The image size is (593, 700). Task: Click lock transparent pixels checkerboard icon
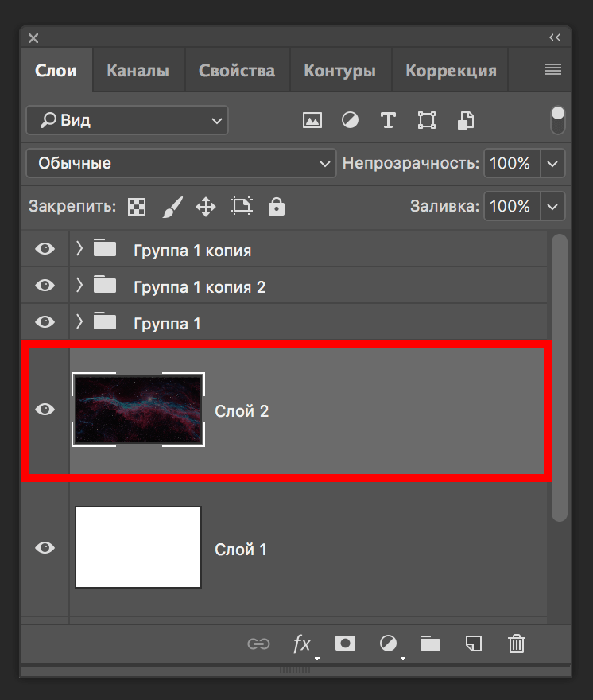[138, 207]
